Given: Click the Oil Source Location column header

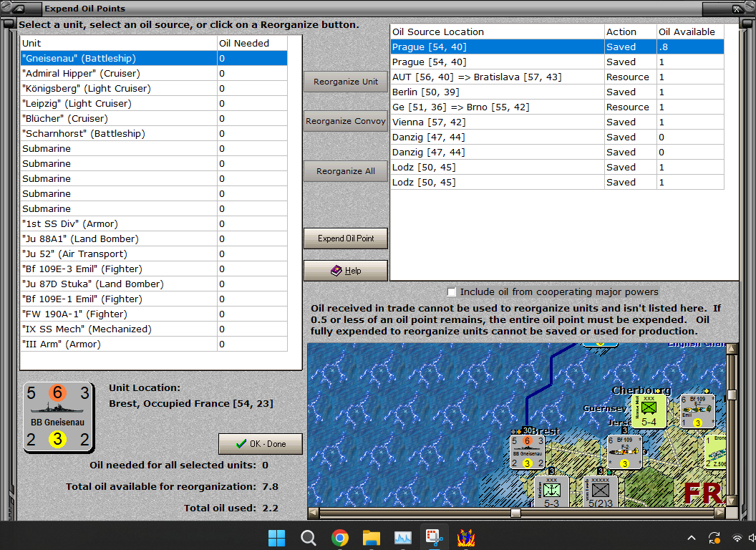Looking at the screenshot, I should click(x=497, y=32).
